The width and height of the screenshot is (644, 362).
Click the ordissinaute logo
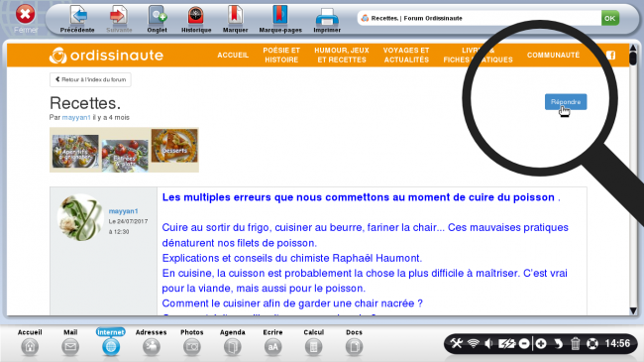tap(106, 56)
